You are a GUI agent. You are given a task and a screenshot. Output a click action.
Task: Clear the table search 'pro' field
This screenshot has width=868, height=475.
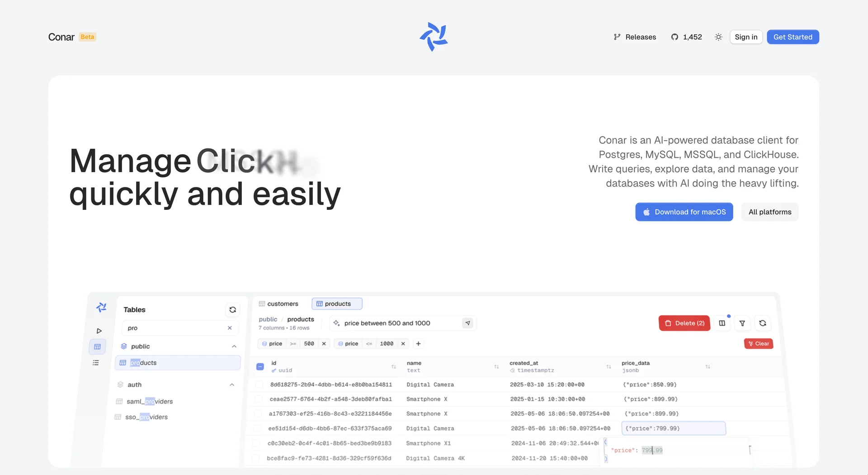(230, 328)
